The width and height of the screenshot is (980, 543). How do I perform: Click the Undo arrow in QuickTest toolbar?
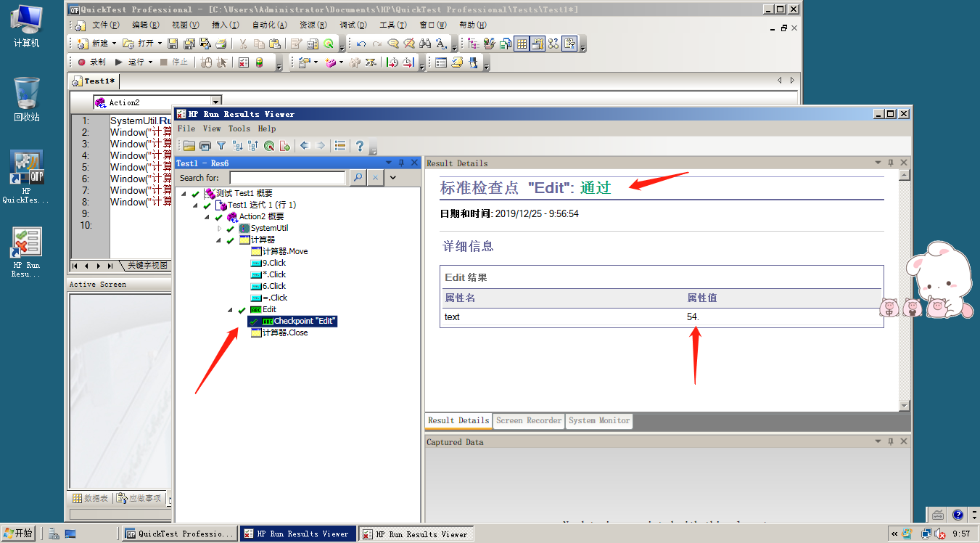[361, 44]
